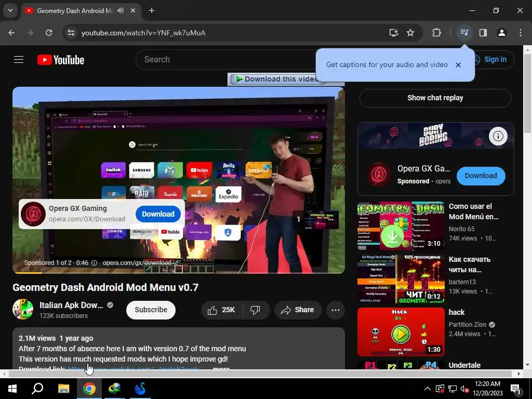
Task: Go to the YouTube home logo
Action: pyautogui.click(x=61, y=60)
